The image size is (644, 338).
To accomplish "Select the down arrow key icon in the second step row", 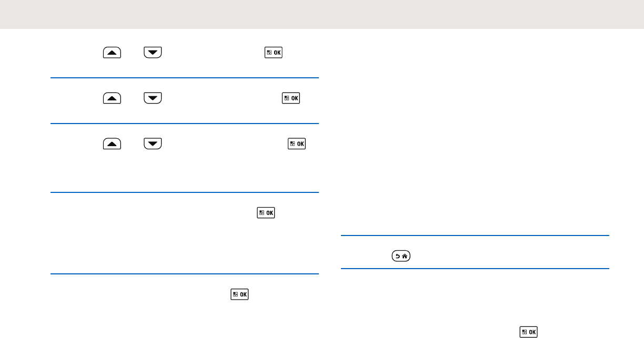I will [x=153, y=98].
